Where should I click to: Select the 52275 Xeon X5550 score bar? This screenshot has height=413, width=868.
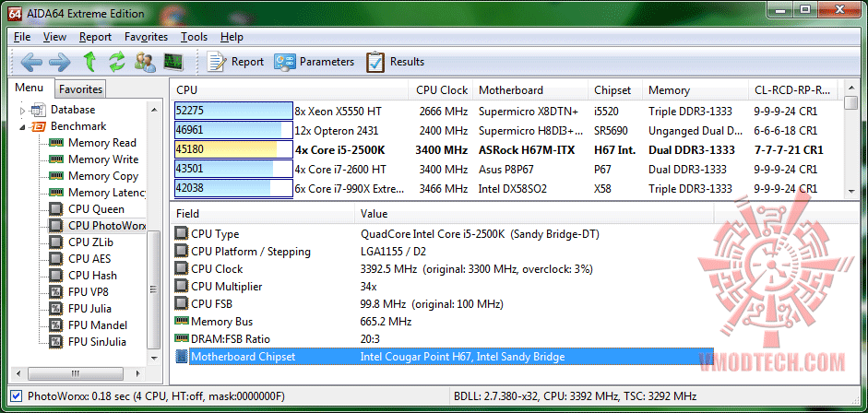[x=233, y=111]
